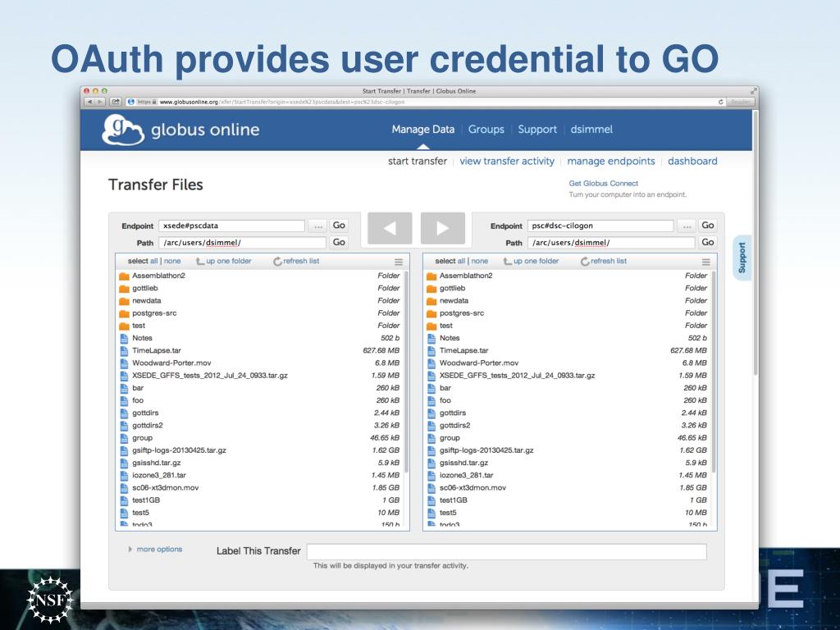
Task: Select start transfer submenu
Action: pyautogui.click(x=418, y=162)
